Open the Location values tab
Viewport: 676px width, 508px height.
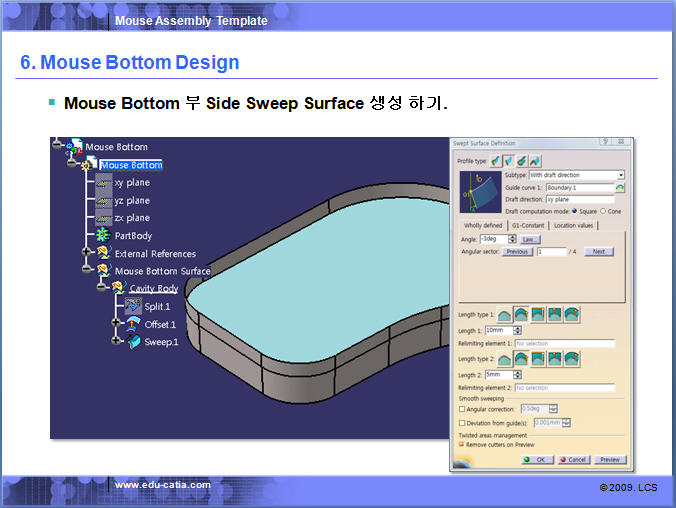pos(574,225)
